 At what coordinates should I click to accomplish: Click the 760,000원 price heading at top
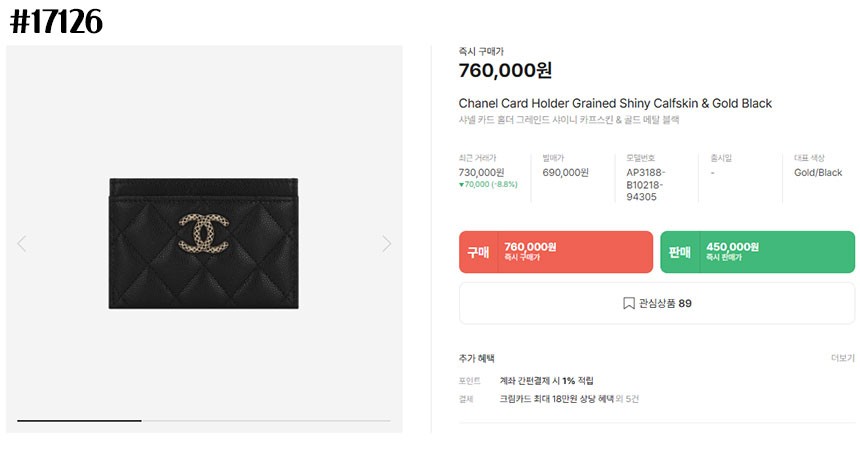[x=505, y=71]
